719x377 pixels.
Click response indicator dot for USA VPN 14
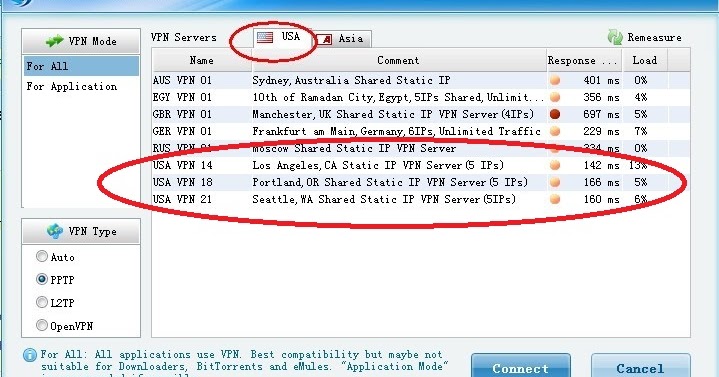(555, 165)
